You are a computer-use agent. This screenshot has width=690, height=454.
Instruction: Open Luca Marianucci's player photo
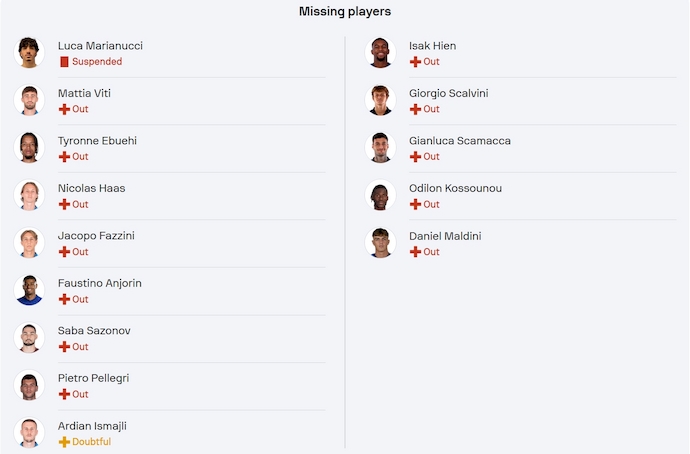click(29, 52)
